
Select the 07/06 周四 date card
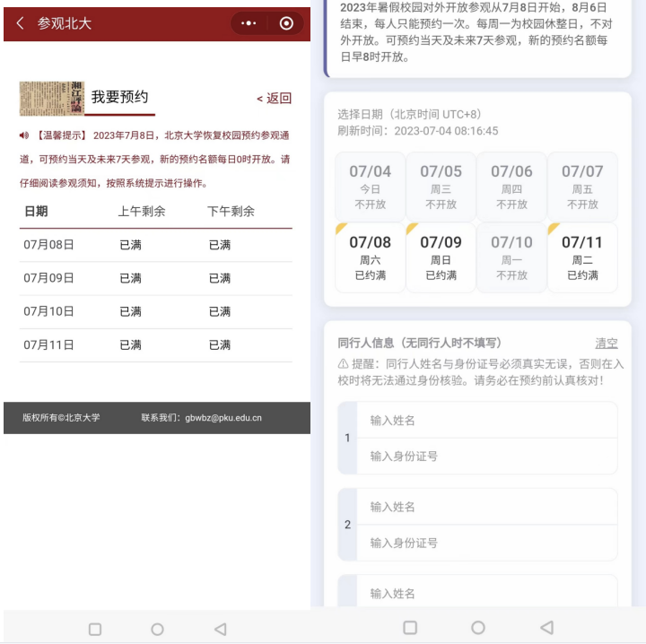coord(511,187)
